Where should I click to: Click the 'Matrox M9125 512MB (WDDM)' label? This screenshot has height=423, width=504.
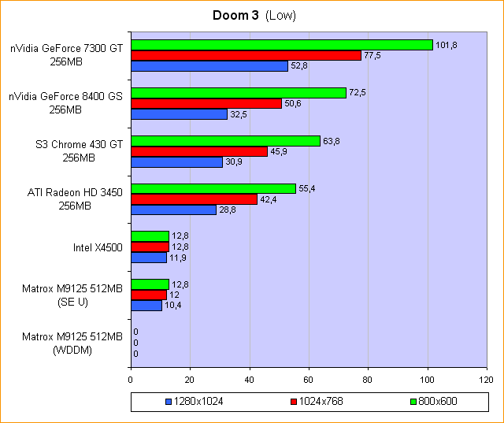pyautogui.click(x=72, y=343)
